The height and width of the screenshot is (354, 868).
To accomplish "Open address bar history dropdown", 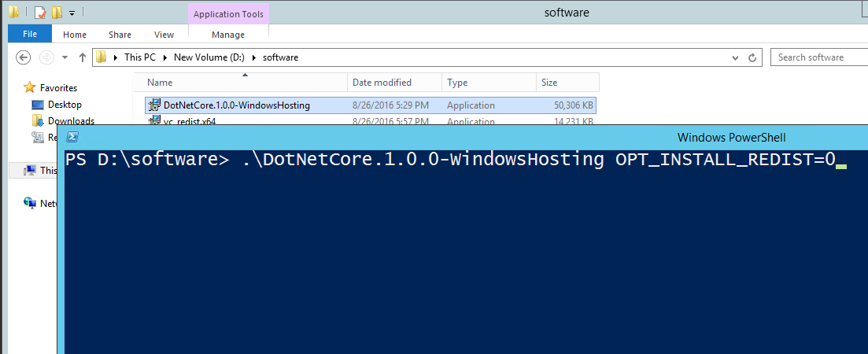I will tap(735, 57).
